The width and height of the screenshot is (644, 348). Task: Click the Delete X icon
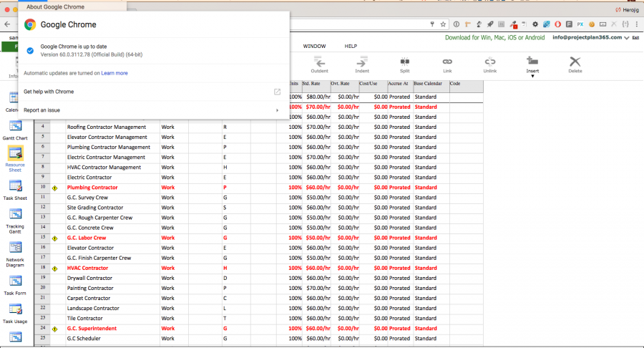[x=575, y=62]
